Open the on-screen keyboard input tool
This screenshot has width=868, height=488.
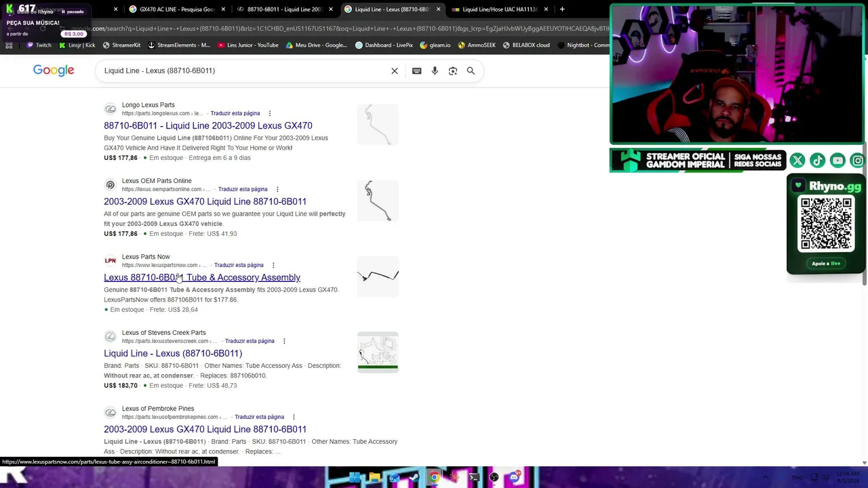(x=416, y=70)
